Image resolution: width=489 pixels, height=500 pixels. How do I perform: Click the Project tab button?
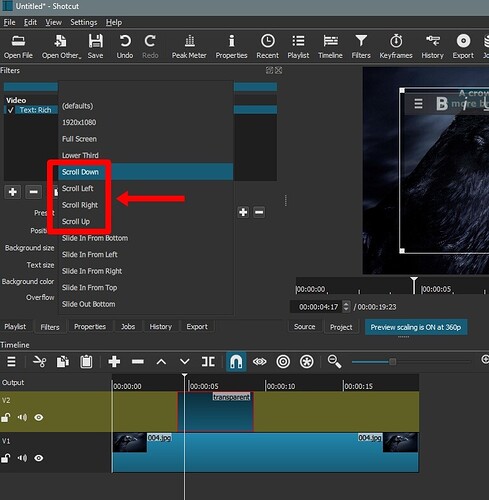341,327
